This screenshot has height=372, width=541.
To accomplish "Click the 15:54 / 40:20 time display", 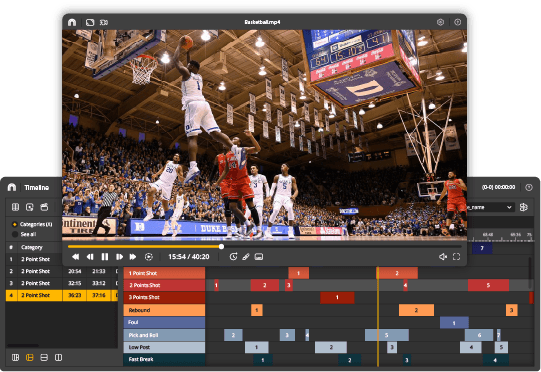I will point(189,257).
